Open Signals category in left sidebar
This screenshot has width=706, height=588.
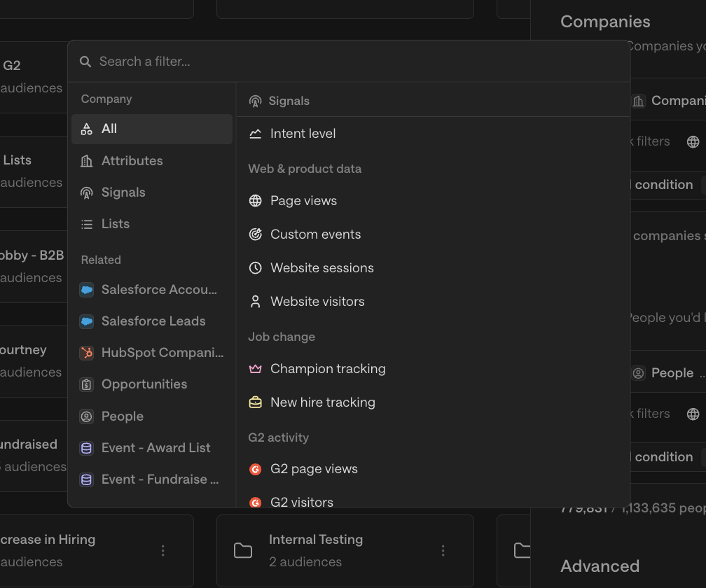(x=152, y=192)
